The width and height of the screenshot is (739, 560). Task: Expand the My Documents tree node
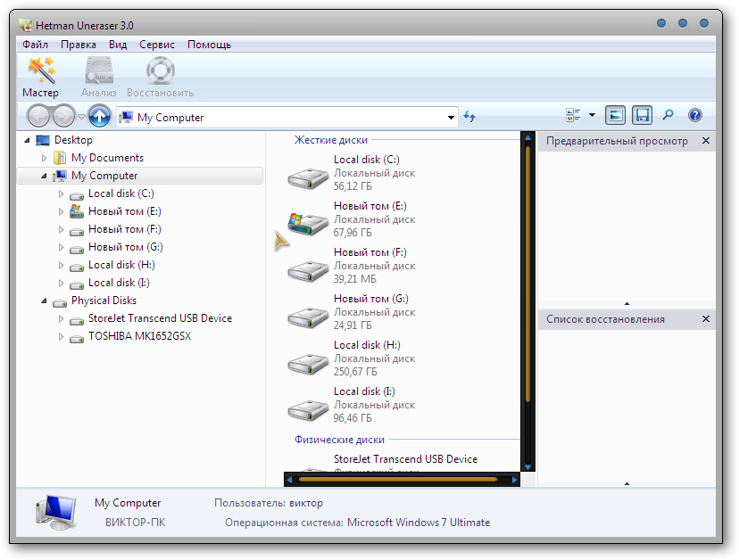click(45, 158)
